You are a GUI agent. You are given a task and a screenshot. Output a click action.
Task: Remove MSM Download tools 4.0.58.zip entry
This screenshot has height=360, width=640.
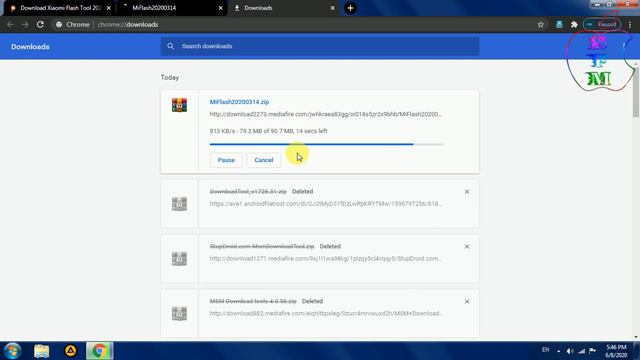point(467,301)
